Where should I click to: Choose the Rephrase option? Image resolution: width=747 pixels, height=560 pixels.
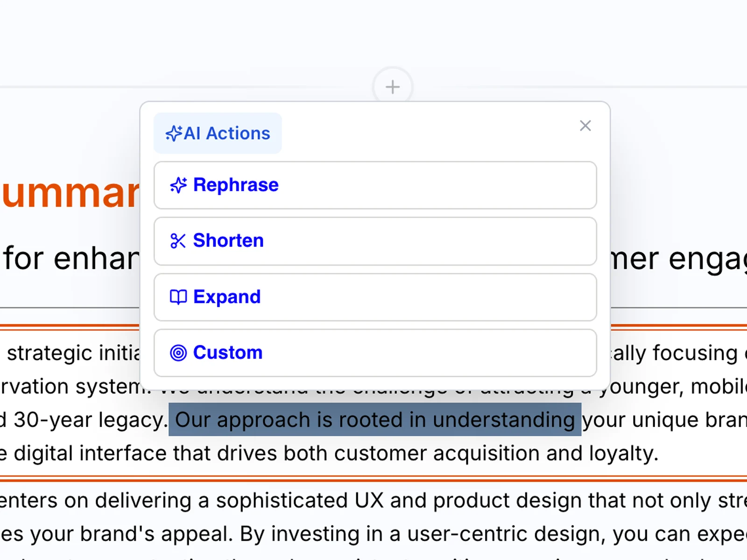[x=375, y=185]
